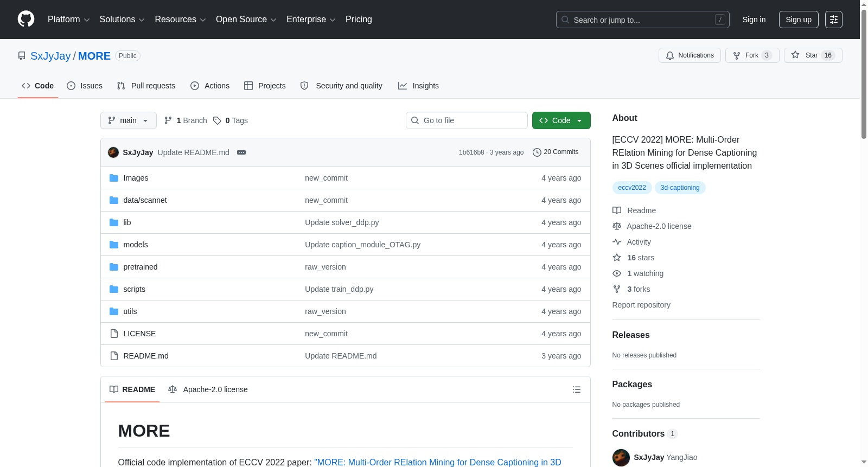
Task: Select the Code repository tab
Action: 38,86
